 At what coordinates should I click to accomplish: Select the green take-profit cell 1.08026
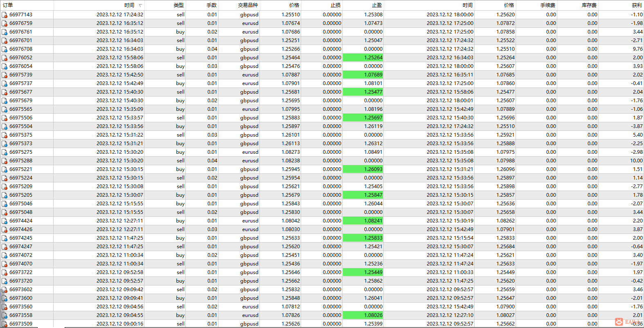(x=363, y=315)
